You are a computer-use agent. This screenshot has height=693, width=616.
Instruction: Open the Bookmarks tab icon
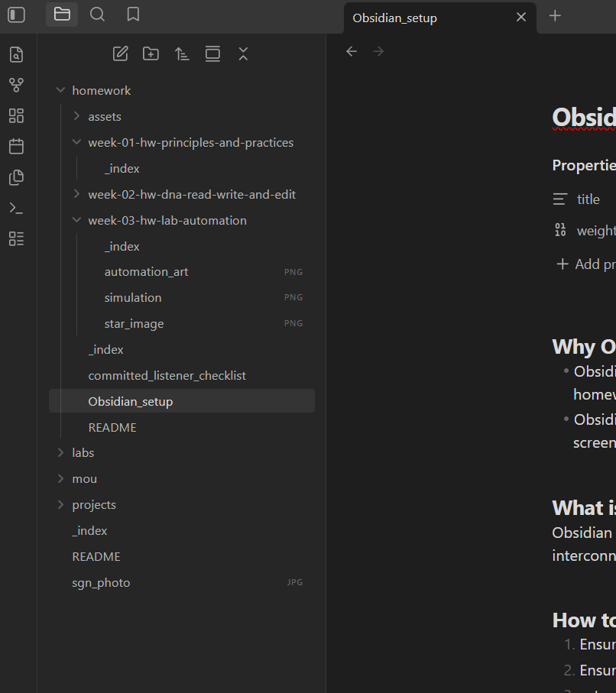(x=133, y=15)
